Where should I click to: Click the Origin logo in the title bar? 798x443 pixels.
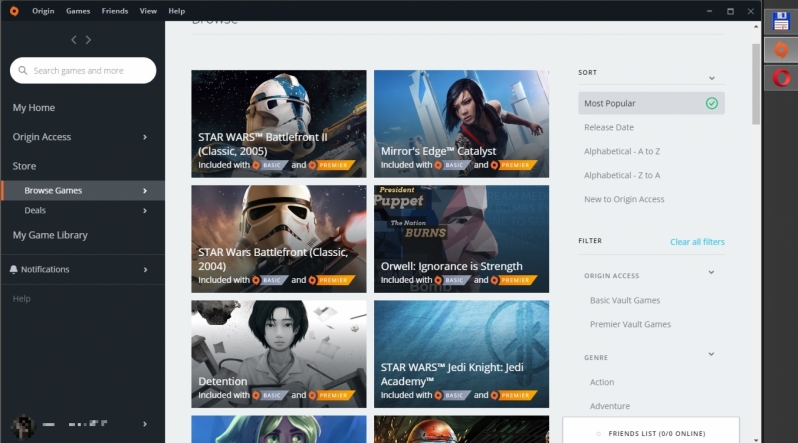14,11
